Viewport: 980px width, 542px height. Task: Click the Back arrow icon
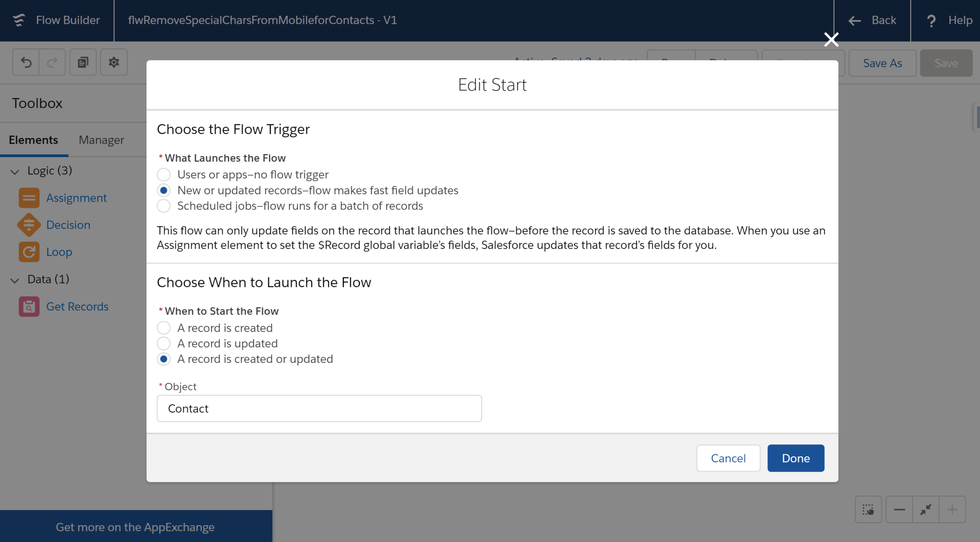tap(855, 21)
